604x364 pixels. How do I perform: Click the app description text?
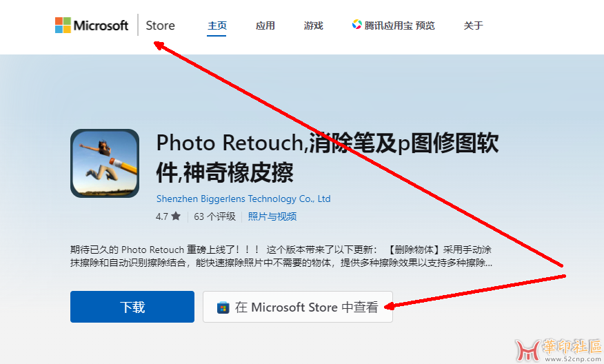(281, 256)
